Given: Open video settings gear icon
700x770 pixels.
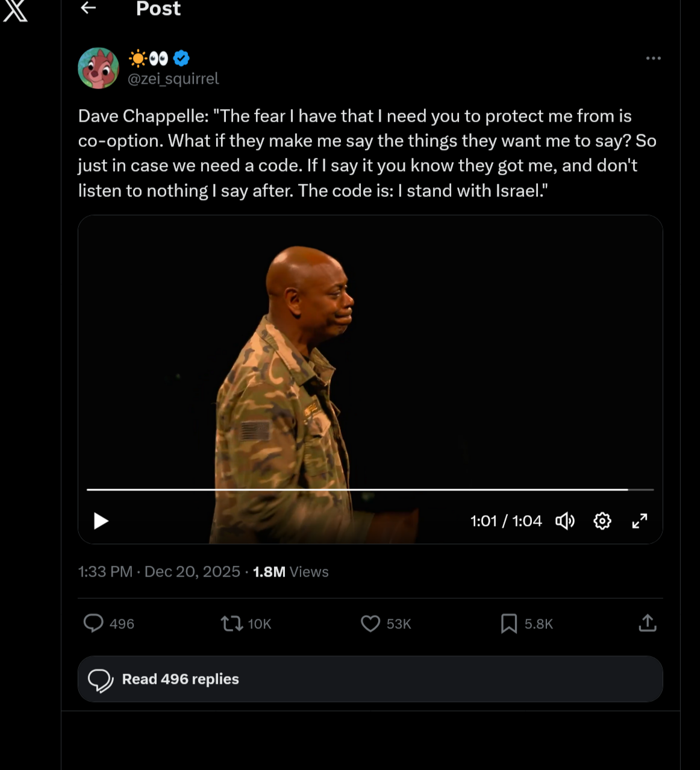Looking at the screenshot, I should [x=602, y=521].
